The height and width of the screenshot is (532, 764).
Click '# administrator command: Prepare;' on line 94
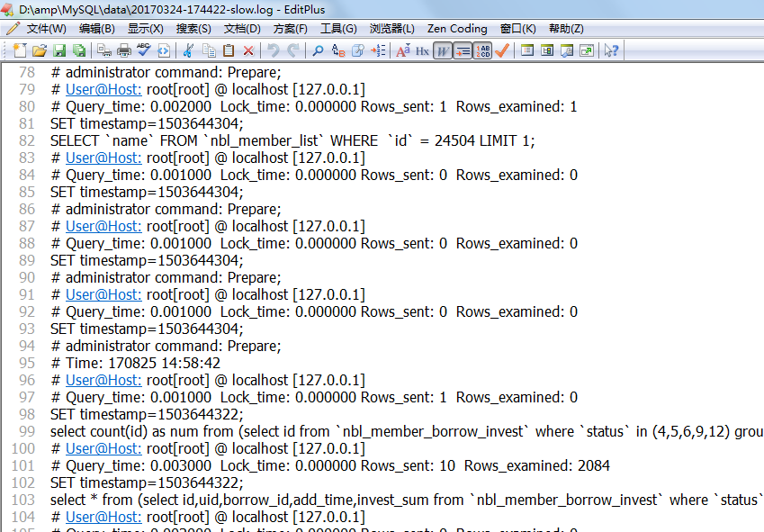166,346
